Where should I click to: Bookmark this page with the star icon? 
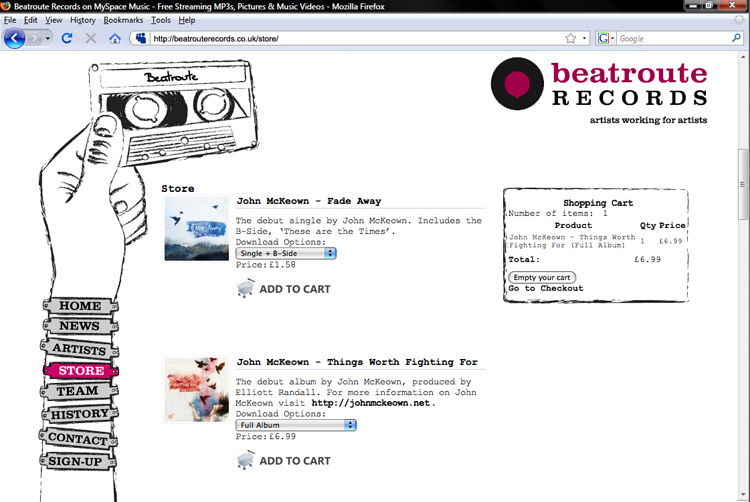(x=570, y=38)
